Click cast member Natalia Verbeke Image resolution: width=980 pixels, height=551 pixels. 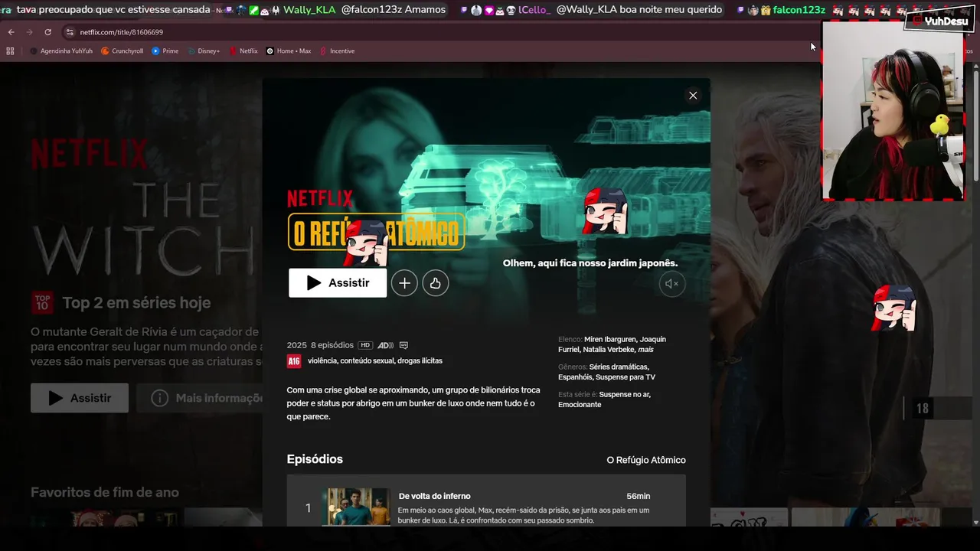click(609, 350)
